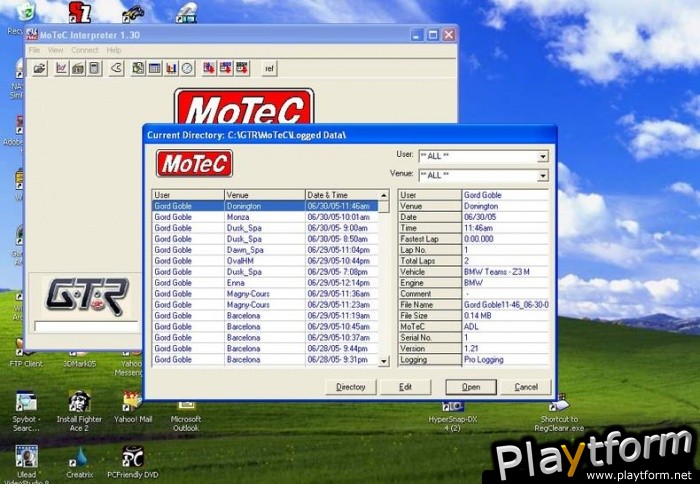This screenshot has width=700, height=484.
Task: Open the PCFriendly DVD desktop icon
Action: 133,462
